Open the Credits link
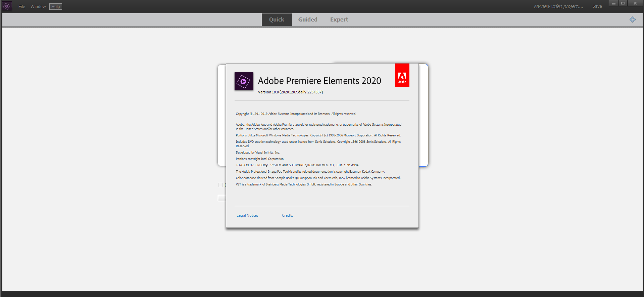 (288, 215)
